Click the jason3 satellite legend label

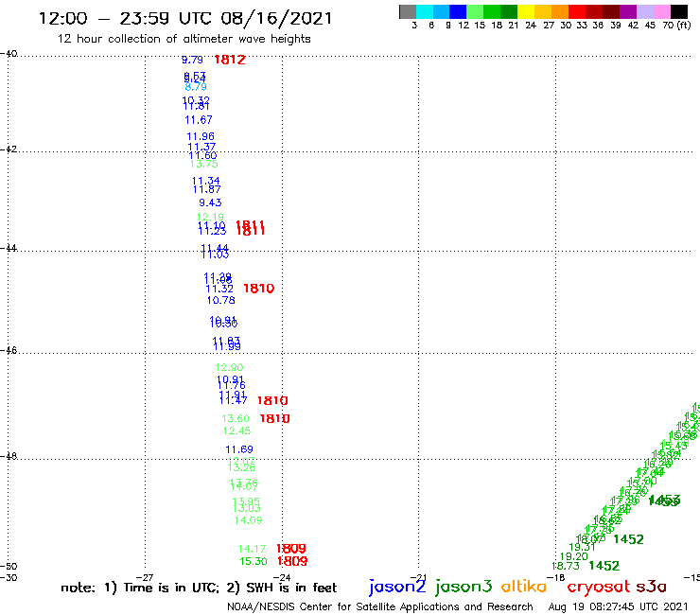[x=464, y=587]
